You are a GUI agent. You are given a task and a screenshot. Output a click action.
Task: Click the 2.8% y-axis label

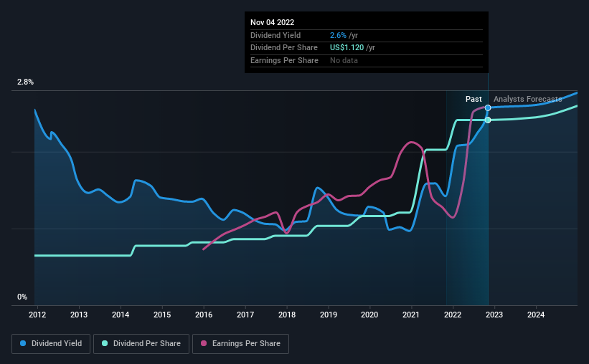[x=25, y=82]
